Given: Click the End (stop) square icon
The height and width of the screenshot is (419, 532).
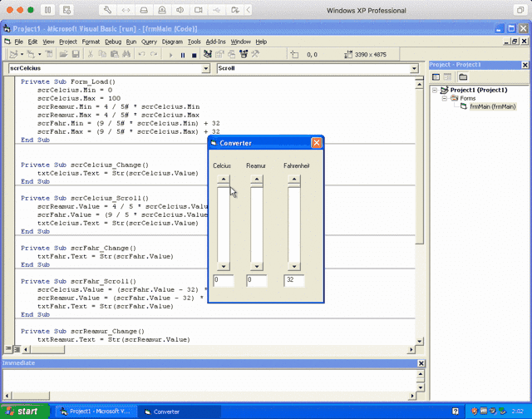Looking at the screenshot, I should point(194,55).
